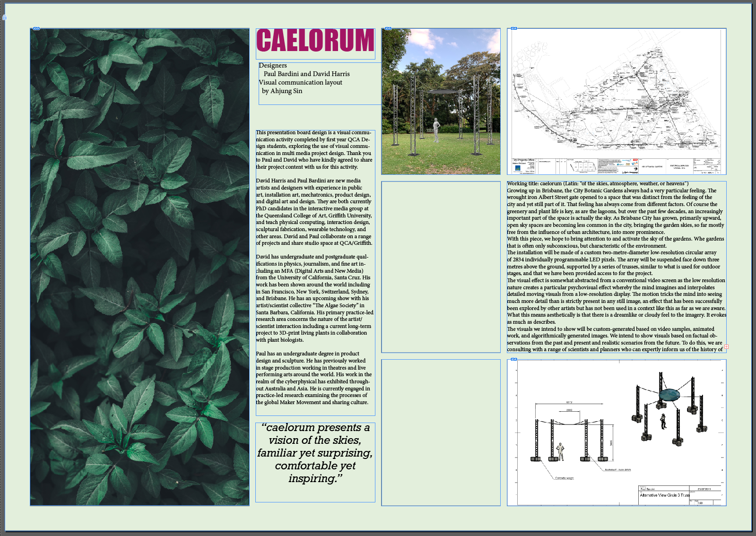Viewport: 756px width, 536px height.
Task: Select the green leaves photograph
Action: [139, 267]
